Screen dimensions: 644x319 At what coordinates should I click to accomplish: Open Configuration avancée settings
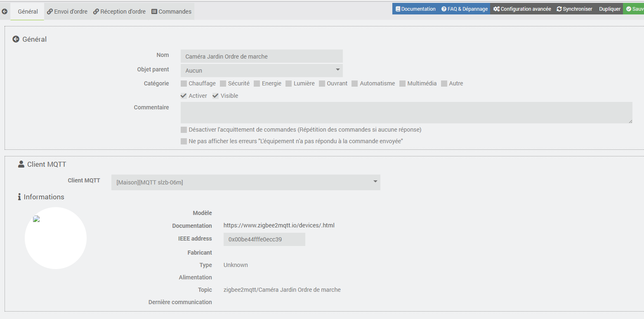pos(522,9)
